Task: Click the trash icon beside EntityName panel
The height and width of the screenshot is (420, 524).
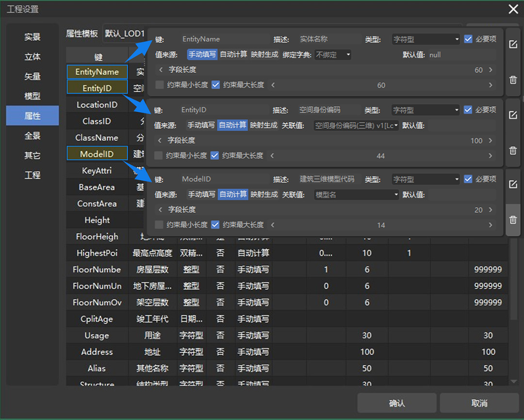Action: 513,80
